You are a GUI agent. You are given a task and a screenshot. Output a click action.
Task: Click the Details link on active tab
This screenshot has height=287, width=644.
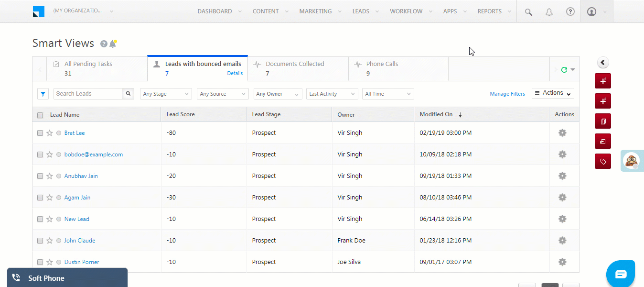point(235,74)
